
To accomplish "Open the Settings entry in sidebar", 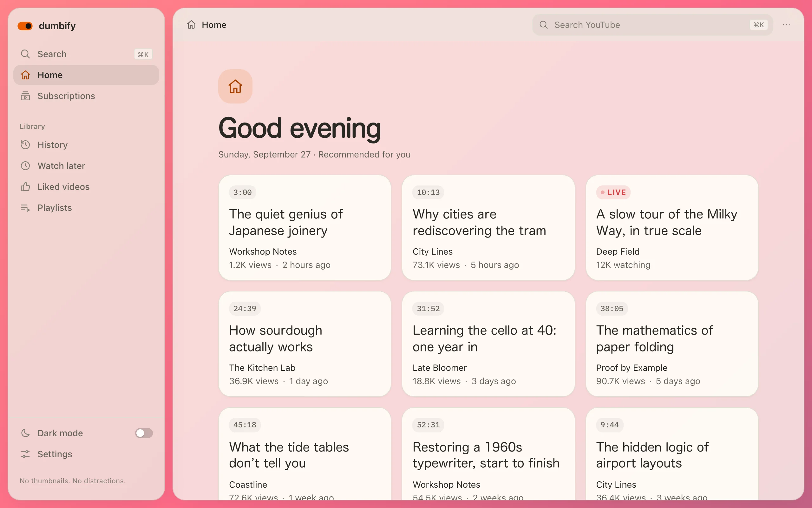I will [x=86, y=454].
